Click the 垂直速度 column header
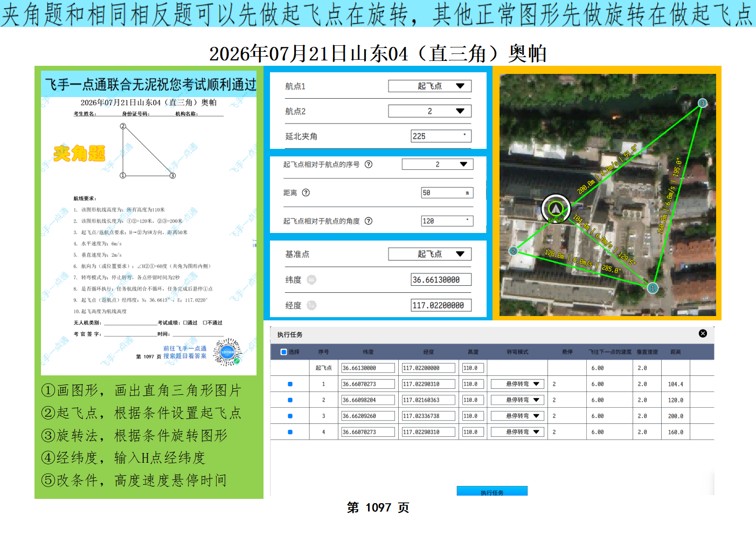Image resolution: width=756 pixels, height=535 pixels. (647, 352)
